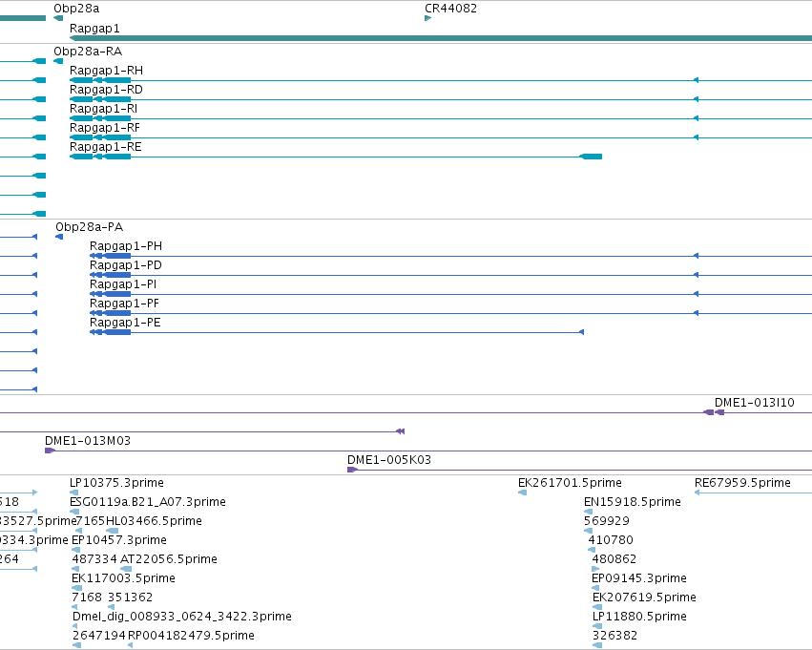Click the right-end exon block of Rapgap1-RE
This screenshot has height=650, width=812.
pyautogui.click(x=591, y=157)
